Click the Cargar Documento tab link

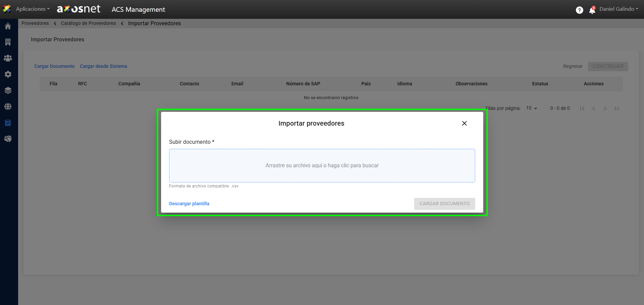(54, 66)
